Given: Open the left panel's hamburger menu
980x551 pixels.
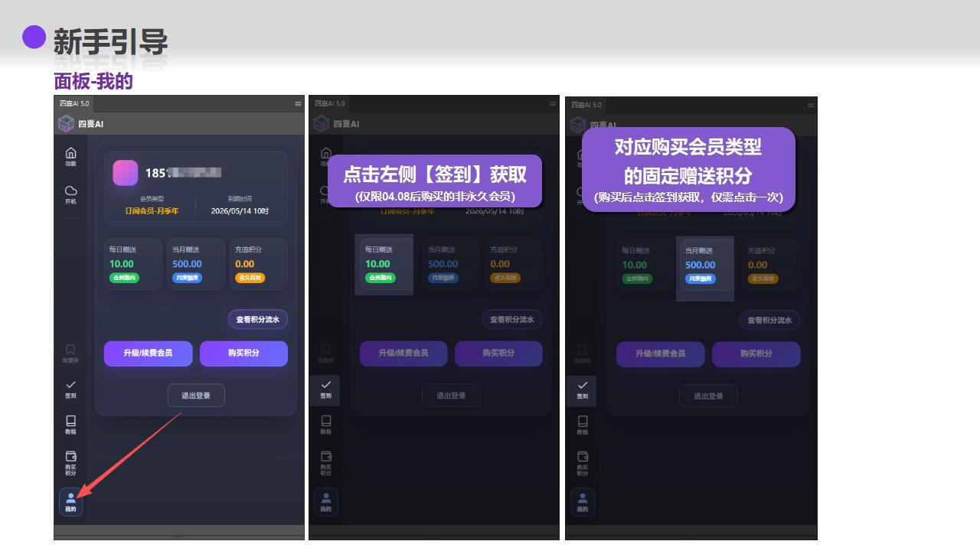Looking at the screenshot, I should tap(298, 103).
